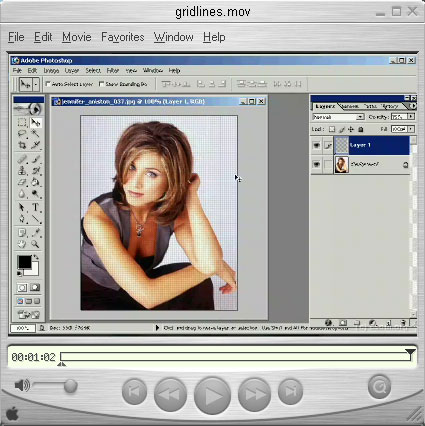The height and width of the screenshot is (426, 425).
Task: Select the Zoom magnifier tool
Action: (35, 244)
